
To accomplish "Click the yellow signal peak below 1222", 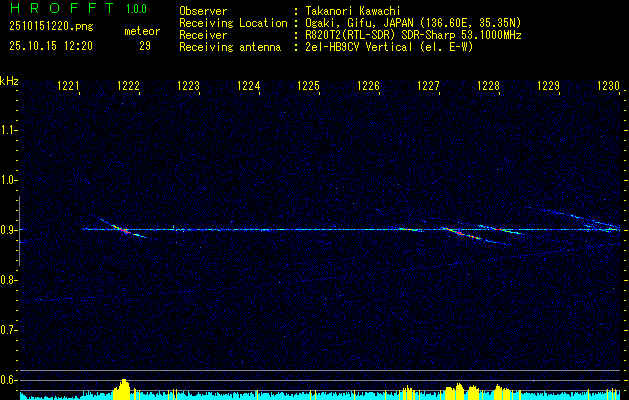I will point(123,388).
